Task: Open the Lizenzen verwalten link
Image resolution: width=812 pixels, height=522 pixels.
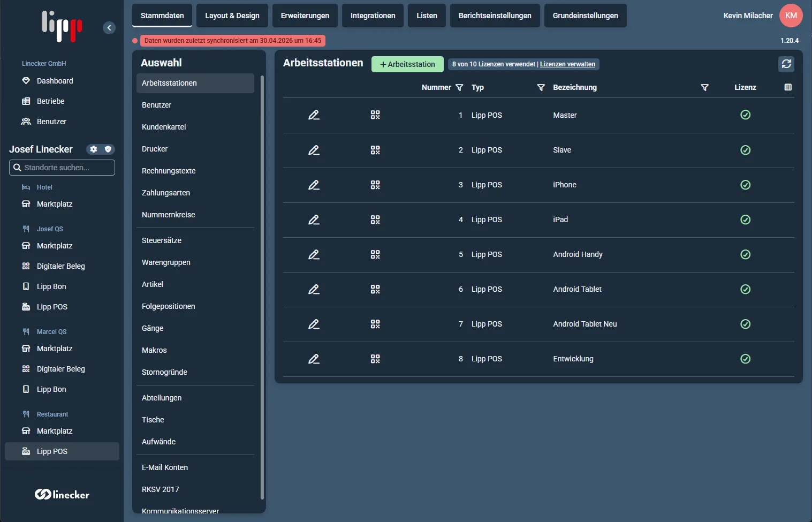Action: pyautogui.click(x=567, y=64)
